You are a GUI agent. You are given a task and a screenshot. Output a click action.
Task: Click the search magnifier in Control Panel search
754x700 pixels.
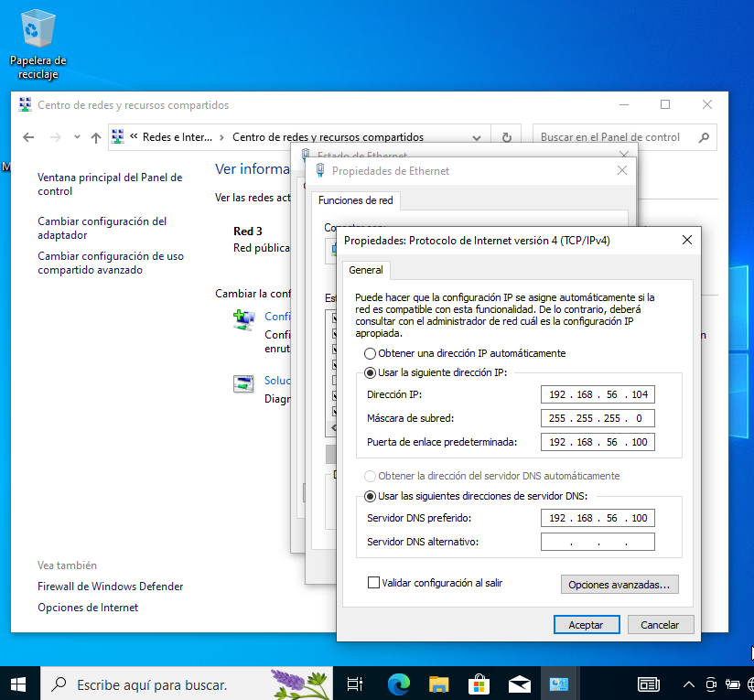pos(704,137)
